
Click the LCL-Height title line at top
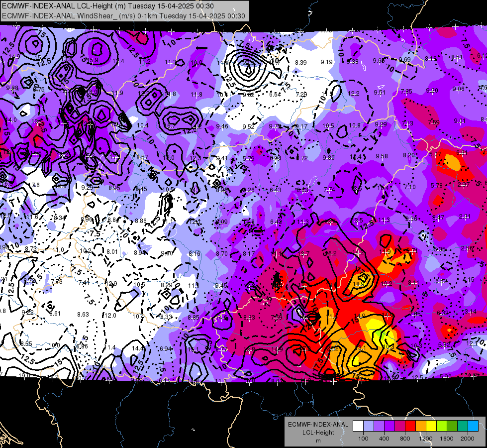tap(108, 6)
